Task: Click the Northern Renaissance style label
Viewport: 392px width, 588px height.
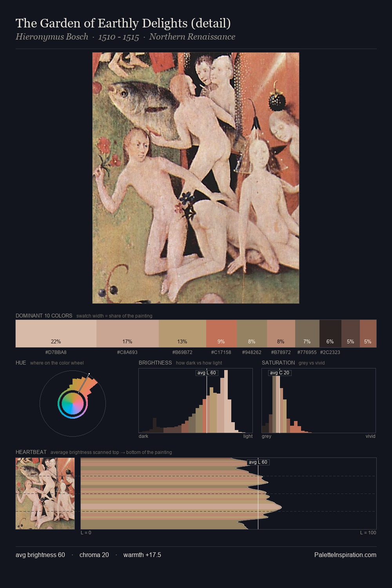Action: coord(192,37)
